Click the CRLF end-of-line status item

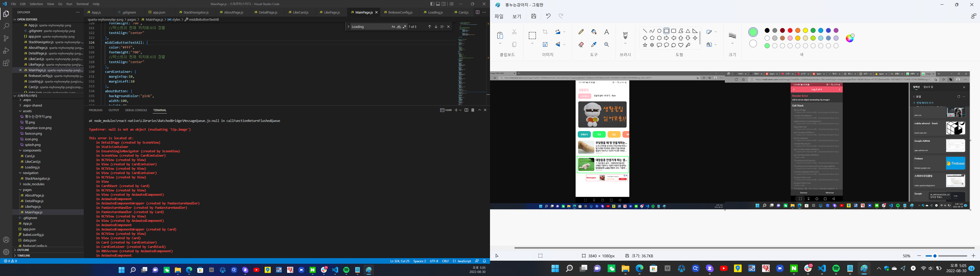[x=446, y=261]
